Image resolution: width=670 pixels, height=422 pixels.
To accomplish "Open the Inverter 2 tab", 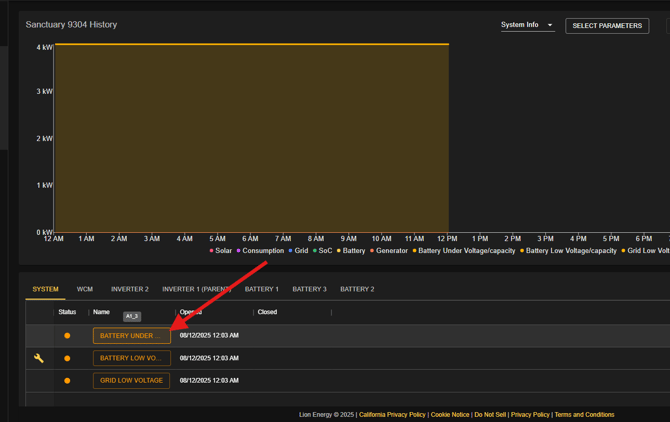I will point(129,289).
